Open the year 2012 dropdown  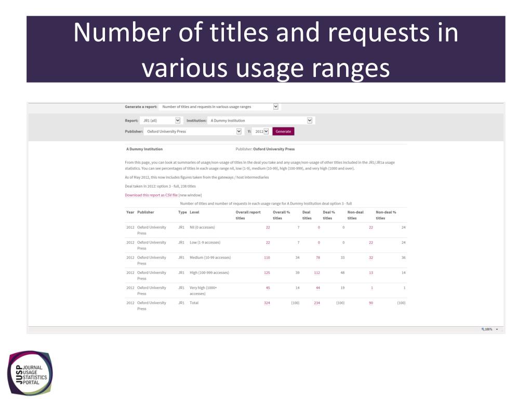(261, 131)
